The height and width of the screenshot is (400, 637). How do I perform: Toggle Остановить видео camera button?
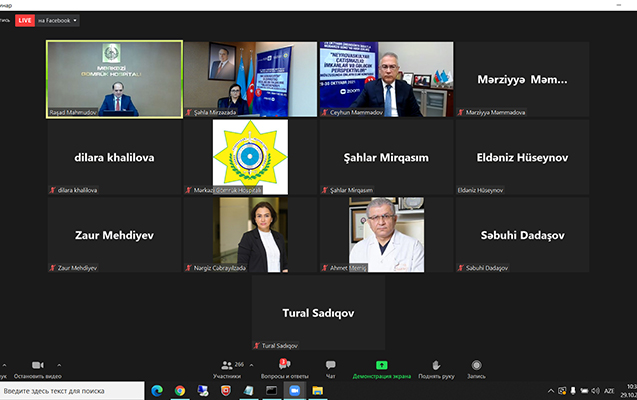pos(38,368)
